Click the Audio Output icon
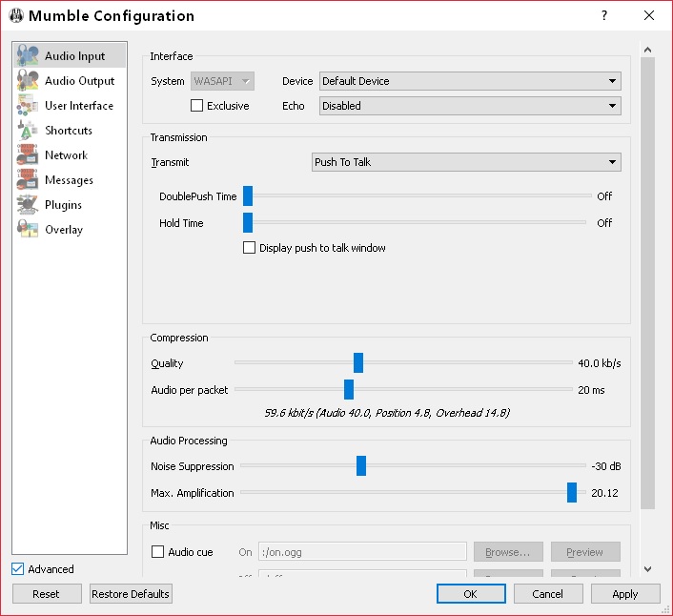Image resolution: width=673 pixels, height=616 pixels. (28, 81)
